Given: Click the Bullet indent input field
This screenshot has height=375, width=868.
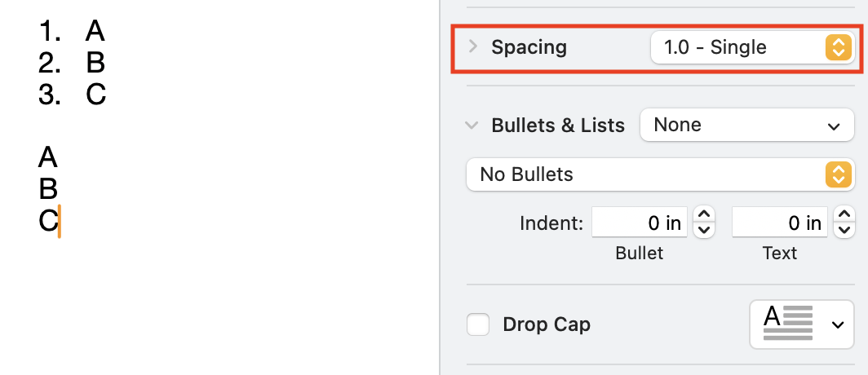Looking at the screenshot, I should pos(640,223).
